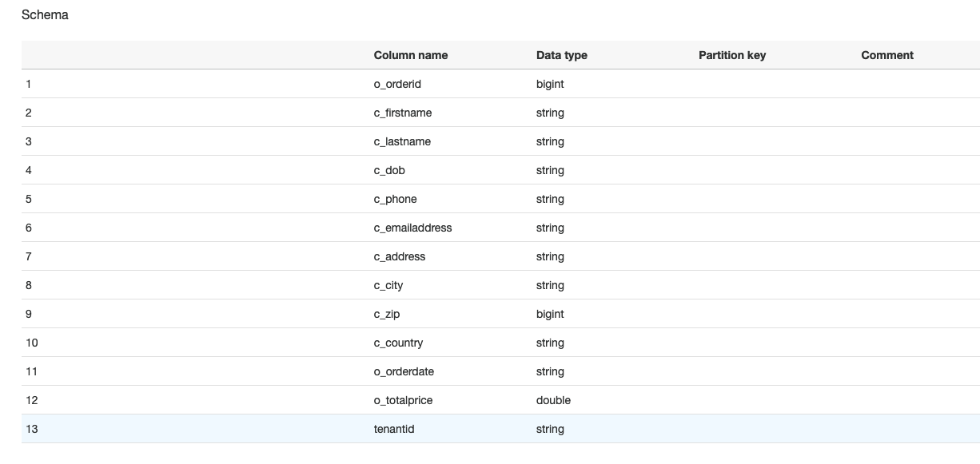The width and height of the screenshot is (980, 464).
Task: Click the c_city column entry
Action: (388, 285)
